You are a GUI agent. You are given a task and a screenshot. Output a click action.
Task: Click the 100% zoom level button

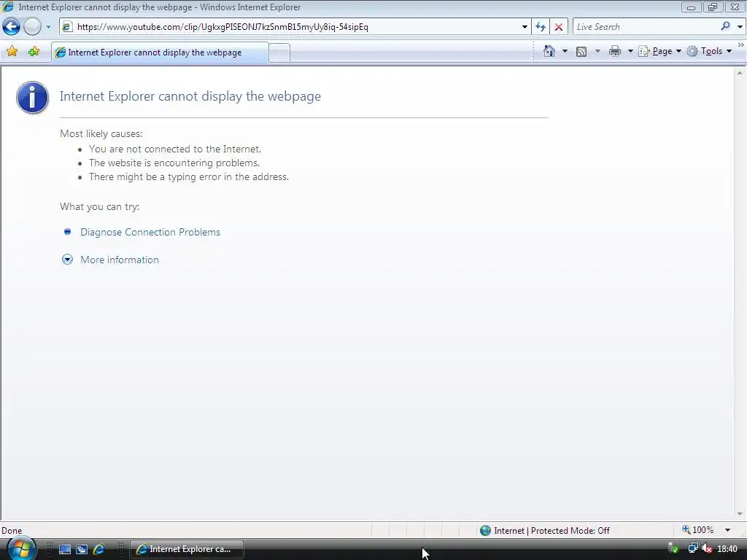(x=698, y=530)
